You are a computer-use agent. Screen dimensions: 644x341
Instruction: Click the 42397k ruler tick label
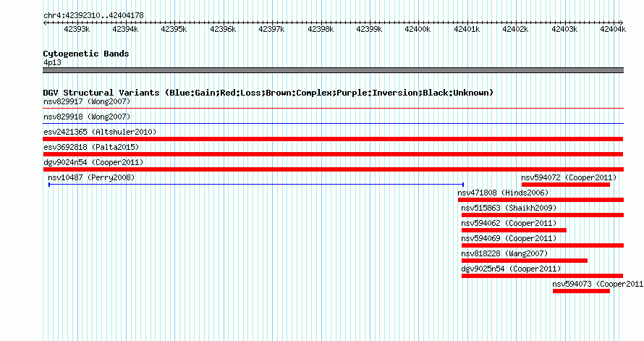click(x=271, y=29)
